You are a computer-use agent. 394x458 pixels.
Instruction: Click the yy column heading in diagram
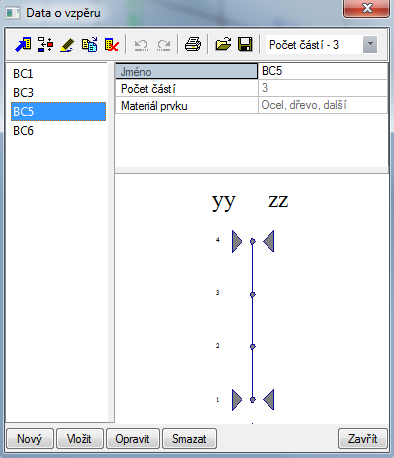[224, 202]
